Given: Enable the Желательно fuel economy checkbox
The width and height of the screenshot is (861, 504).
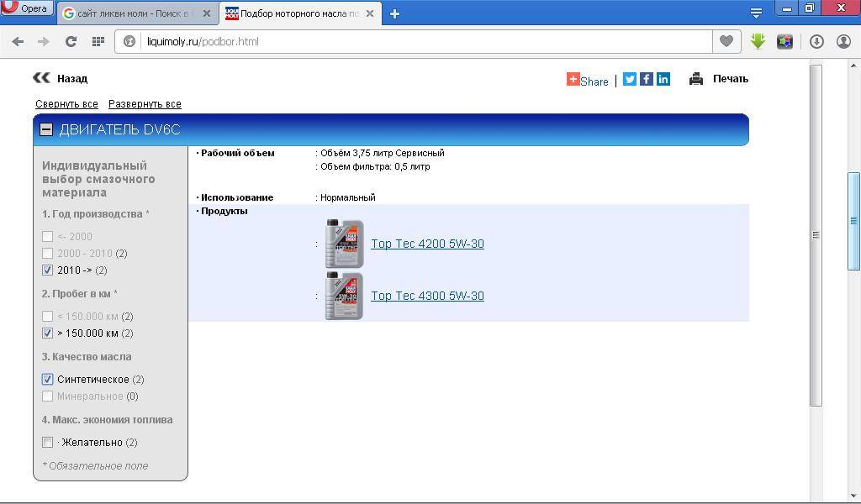Looking at the screenshot, I should [48, 443].
